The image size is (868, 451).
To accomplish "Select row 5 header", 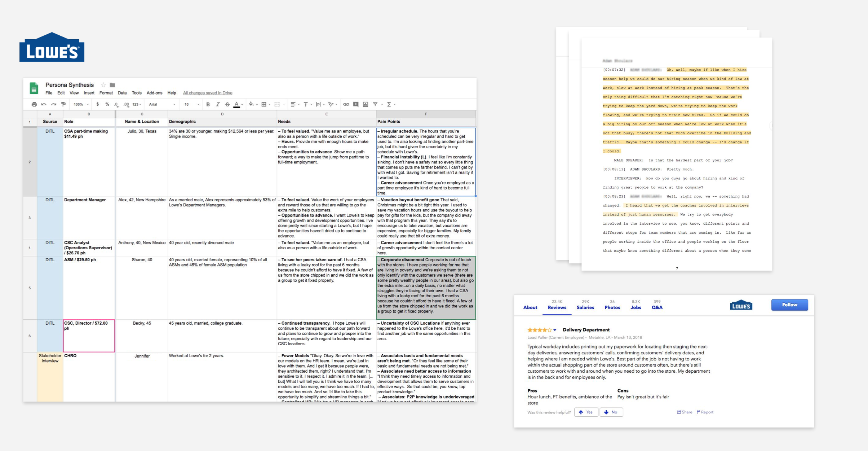I will [x=30, y=288].
